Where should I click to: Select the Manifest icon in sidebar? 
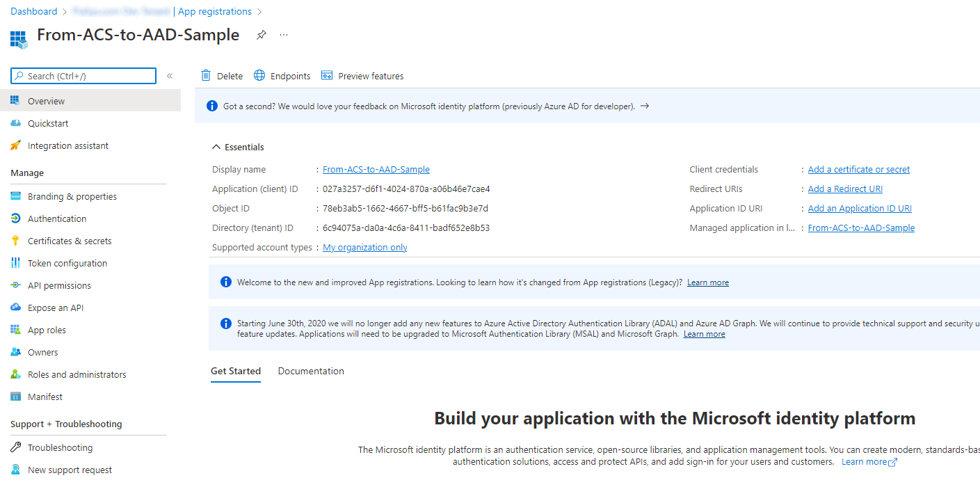coord(15,396)
